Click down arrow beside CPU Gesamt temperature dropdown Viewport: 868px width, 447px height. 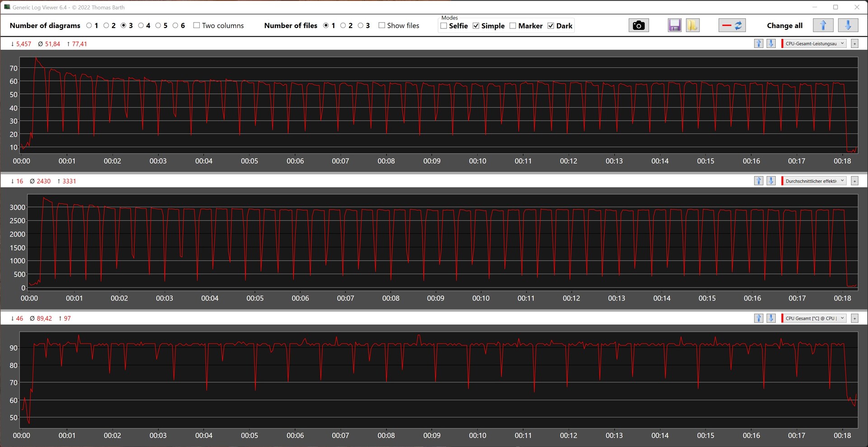[771, 318]
